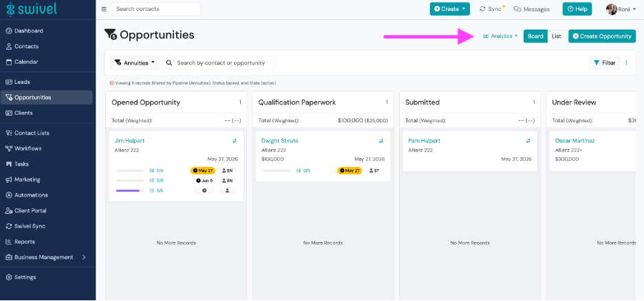Click the ST assignee badge on Dwight Shrute card

click(x=374, y=170)
